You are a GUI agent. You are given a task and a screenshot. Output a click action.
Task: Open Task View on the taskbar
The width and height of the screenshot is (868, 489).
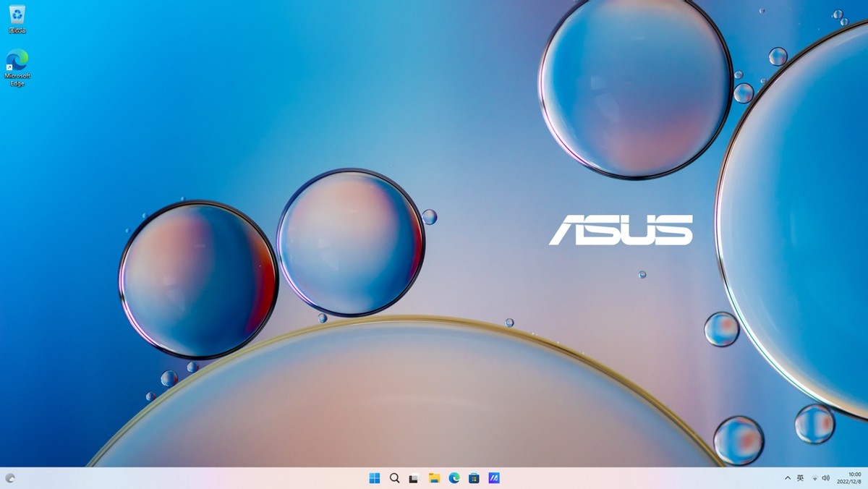click(x=414, y=478)
